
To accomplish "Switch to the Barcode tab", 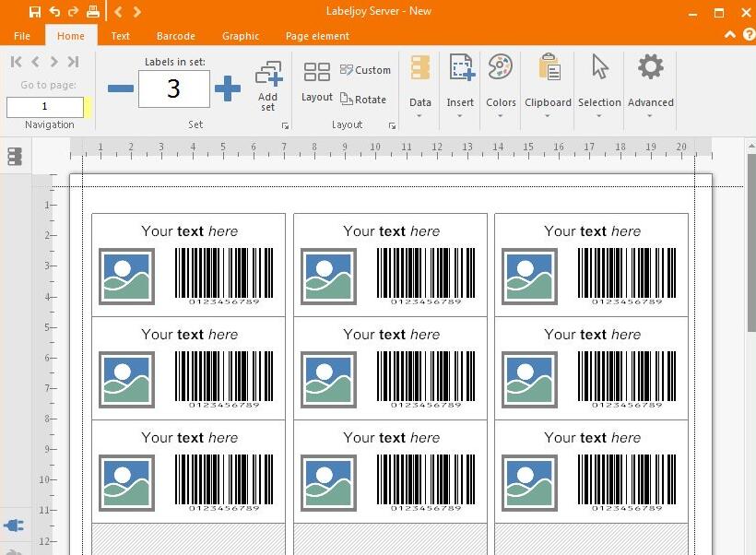I will pos(175,36).
